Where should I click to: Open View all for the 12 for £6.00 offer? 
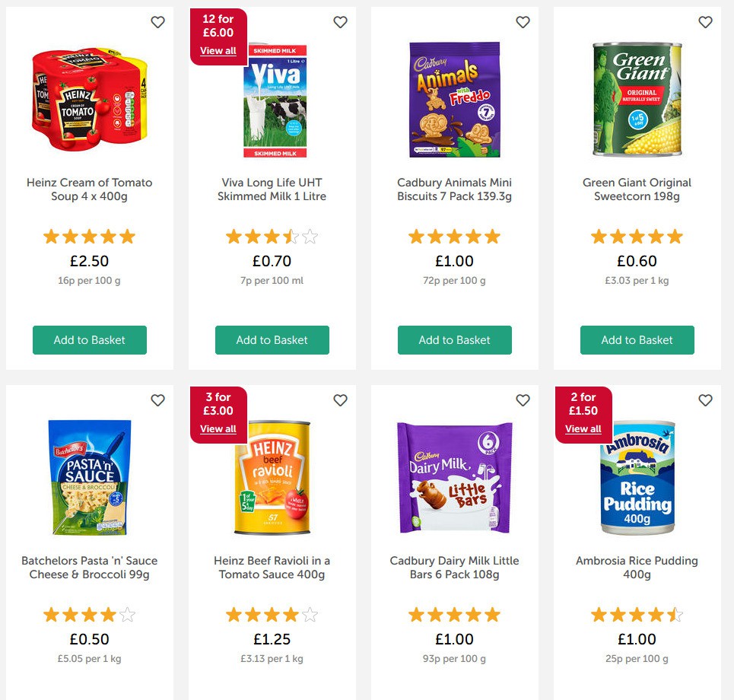click(x=218, y=50)
